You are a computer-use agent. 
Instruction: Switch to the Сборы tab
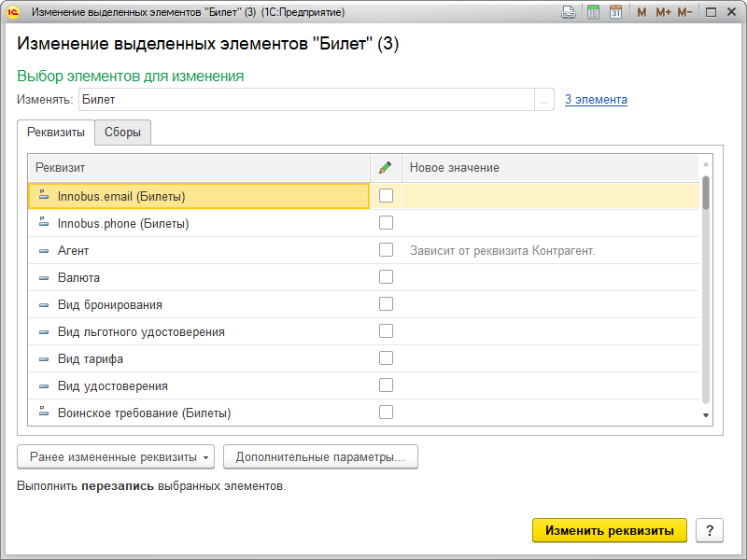(x=122, y=133)
